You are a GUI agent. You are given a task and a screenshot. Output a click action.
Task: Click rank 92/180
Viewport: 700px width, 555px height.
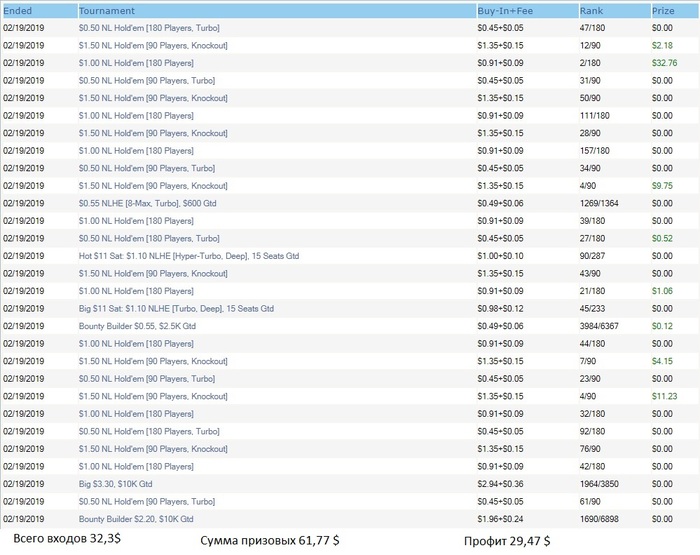click(x=592, y=431)
